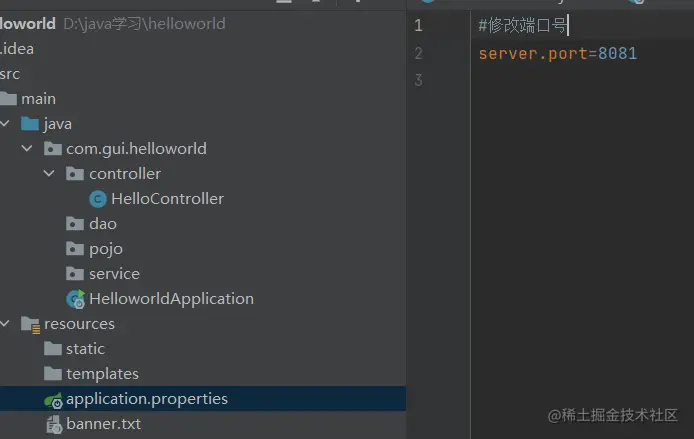Click the static folder icon
Image resolution: width=694 pixels, height=439 pixels.
click(x=53, y=349)
